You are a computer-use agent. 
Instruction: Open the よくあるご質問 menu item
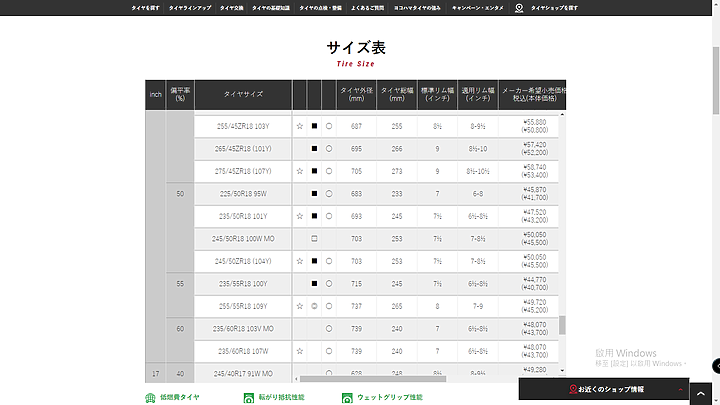(x=367, y=8)
